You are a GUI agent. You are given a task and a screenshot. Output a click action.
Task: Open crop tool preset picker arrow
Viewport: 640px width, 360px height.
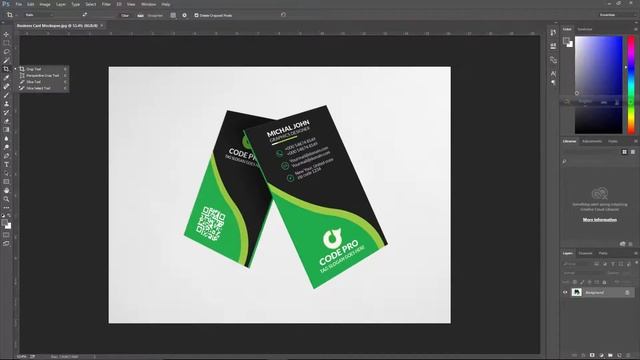(17, 15)
